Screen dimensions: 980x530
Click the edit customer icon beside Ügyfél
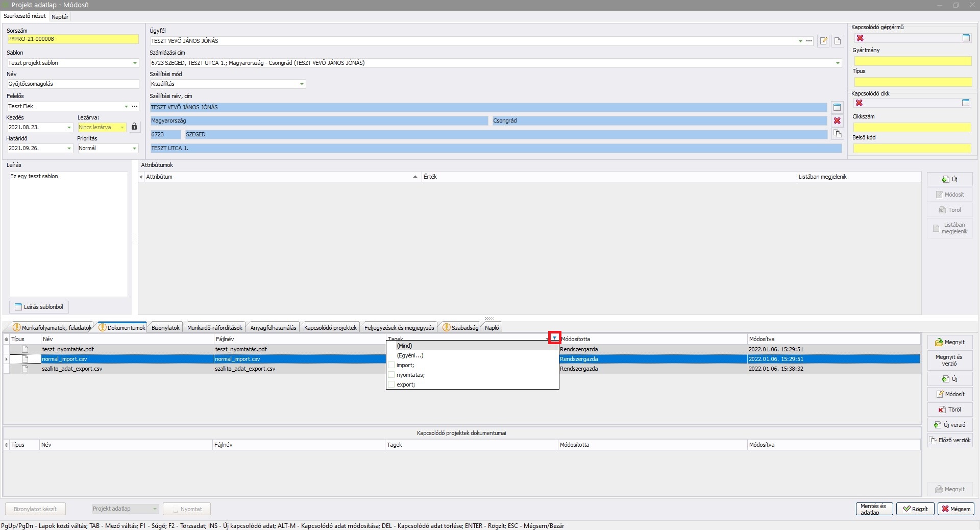pyautogui.click(x=823, y=41)
